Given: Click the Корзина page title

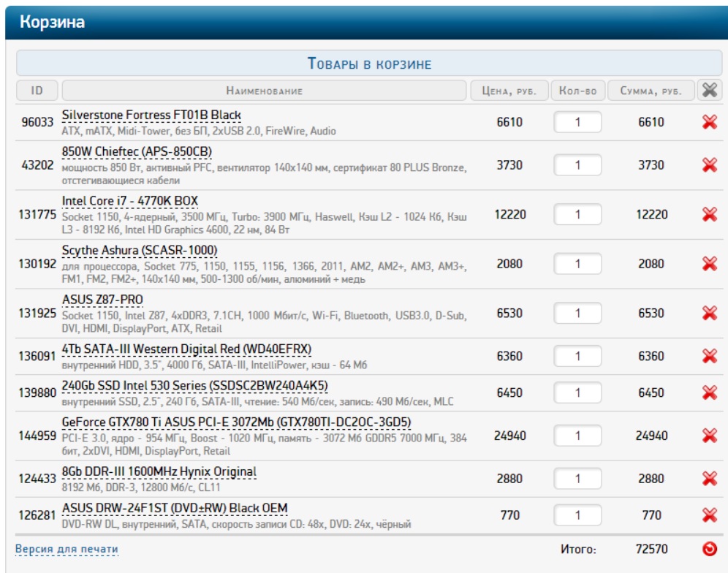Looking at the screenshot, I should tap(52, 22).
